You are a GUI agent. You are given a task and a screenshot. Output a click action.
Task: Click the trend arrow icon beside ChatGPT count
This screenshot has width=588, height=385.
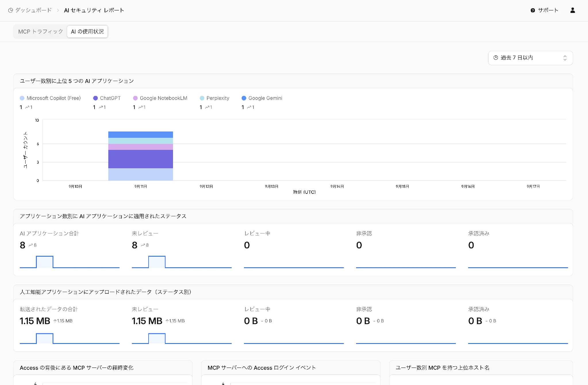tap(101, 107)
